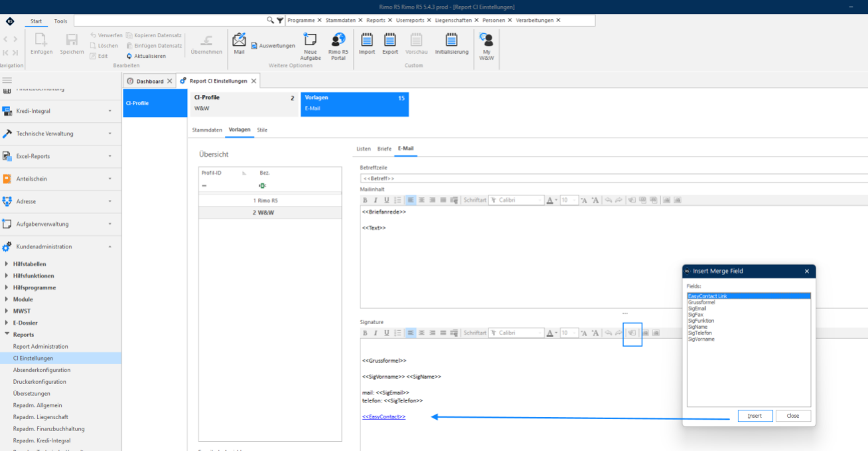This screenshot has height=451, width=868.
Task: Right align text in Mailinhalt toolbar
Action: (x=433, y=200)
